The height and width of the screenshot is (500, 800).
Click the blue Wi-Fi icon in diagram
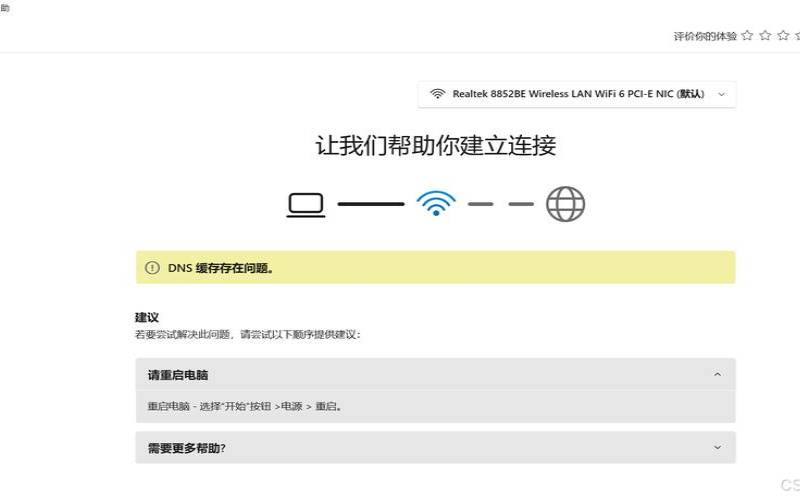click(436, 204)
